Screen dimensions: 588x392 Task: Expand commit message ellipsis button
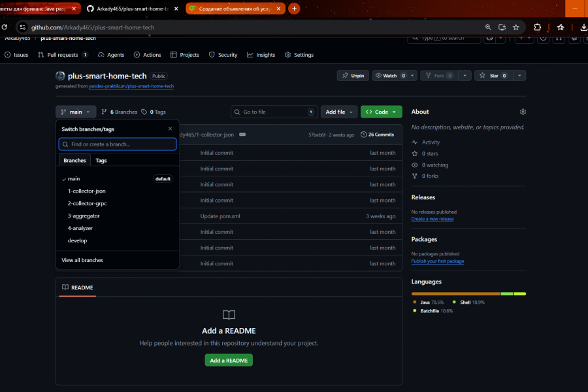(242, 135)
